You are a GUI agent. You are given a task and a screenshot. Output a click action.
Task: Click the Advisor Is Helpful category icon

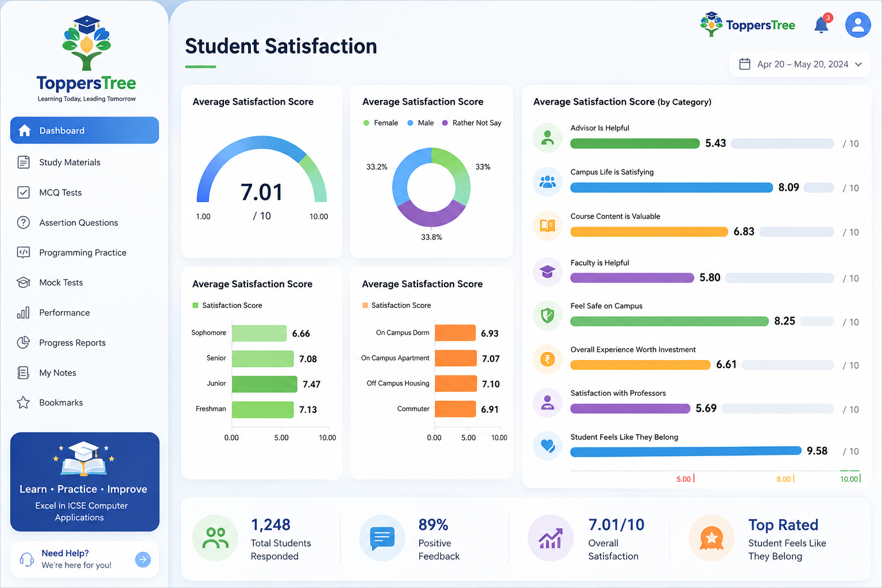548,138
